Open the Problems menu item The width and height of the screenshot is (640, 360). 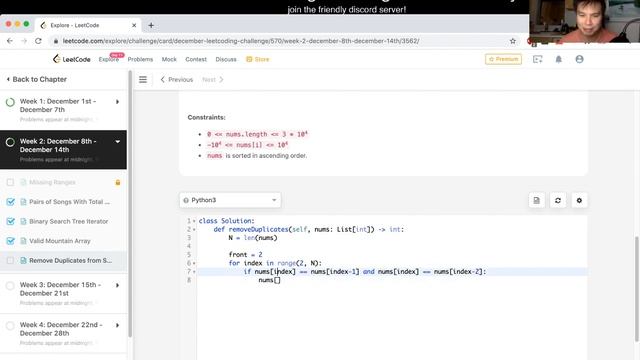[140, 59]
